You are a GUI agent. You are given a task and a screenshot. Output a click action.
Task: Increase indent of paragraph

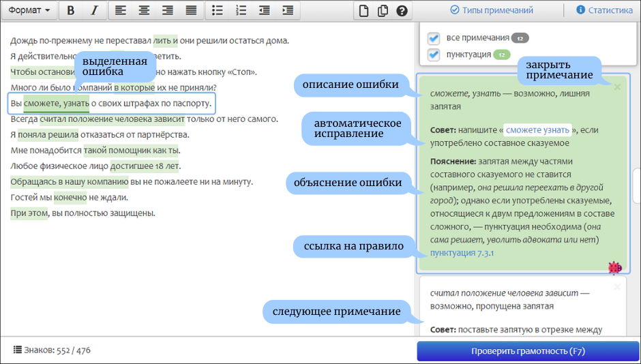[288, 11]
